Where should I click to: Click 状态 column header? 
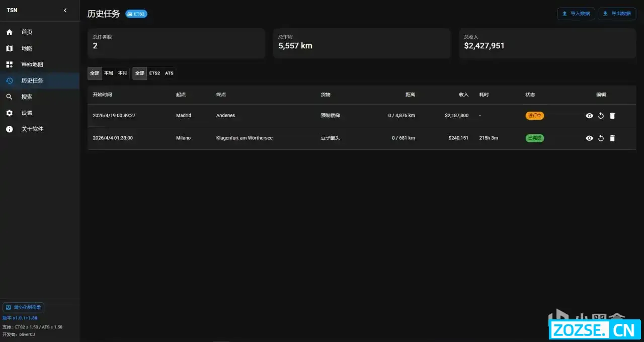coord(530,95)
